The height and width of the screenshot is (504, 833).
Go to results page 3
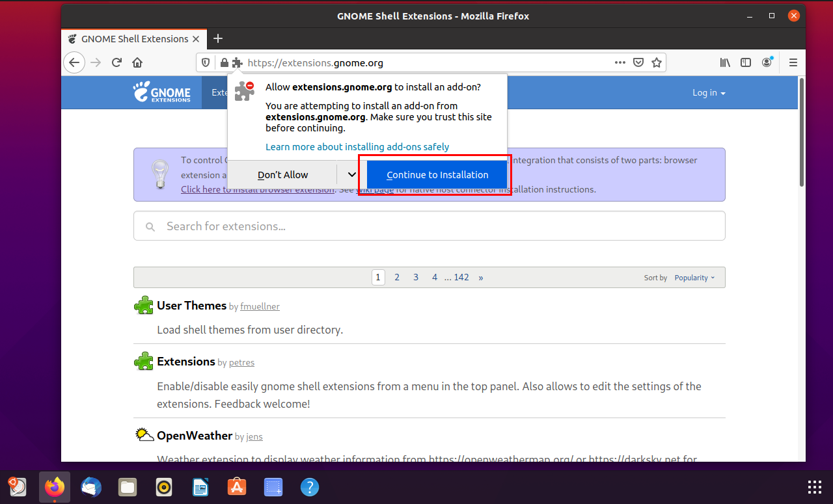pyautogui.click(x=416, y=277)
